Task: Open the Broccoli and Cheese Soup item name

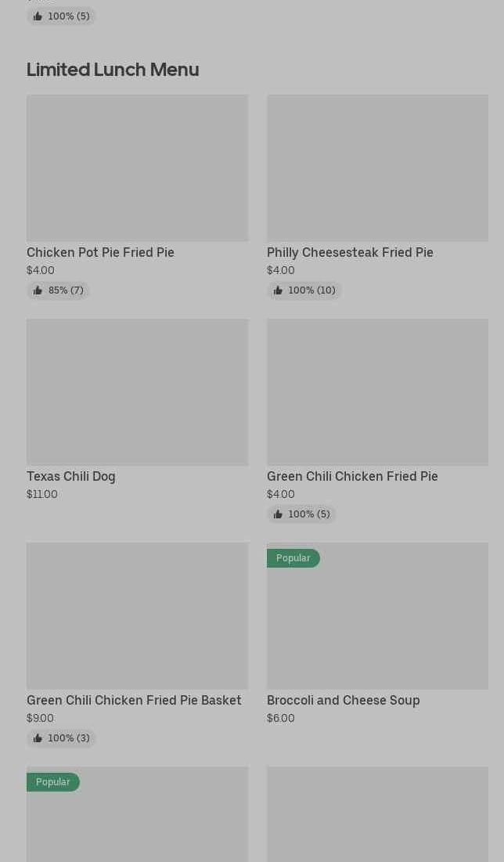Action: pyautogui.click(x=343, y=700)
